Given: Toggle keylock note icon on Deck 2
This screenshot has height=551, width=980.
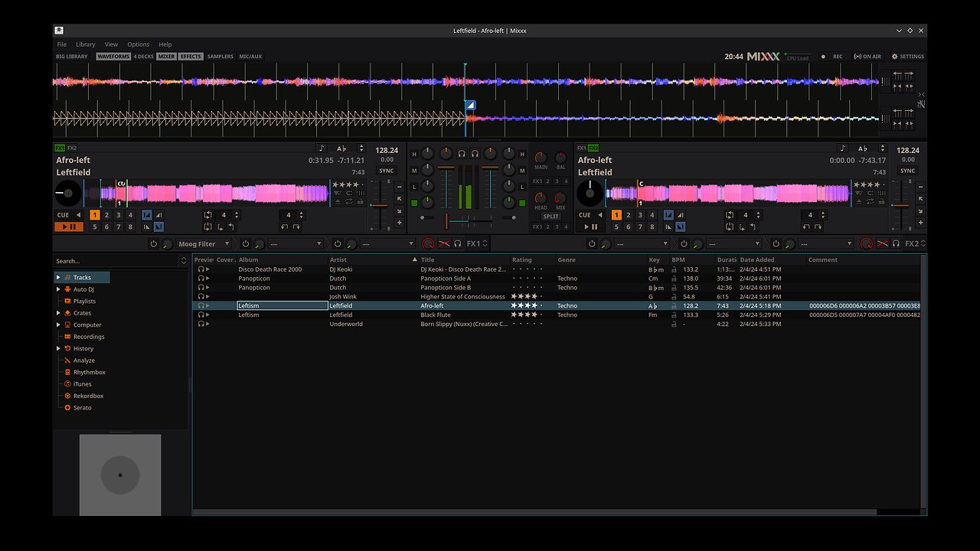Looking at the screenshot, I should (x=843, y=148).
